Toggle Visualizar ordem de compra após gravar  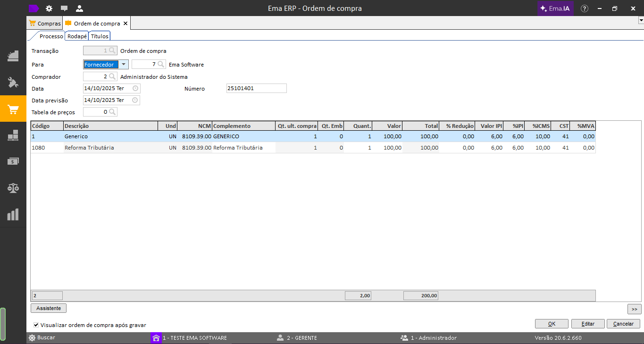[36, 325]
